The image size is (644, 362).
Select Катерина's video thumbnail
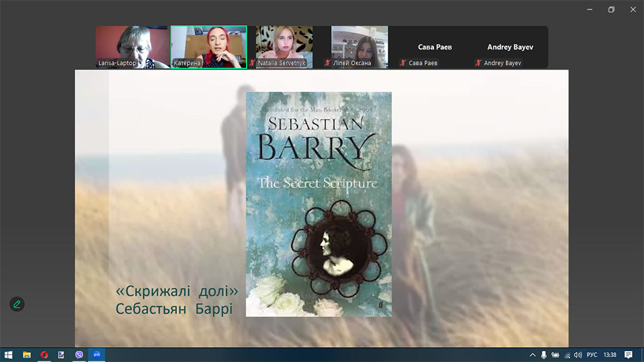(209, 47)
